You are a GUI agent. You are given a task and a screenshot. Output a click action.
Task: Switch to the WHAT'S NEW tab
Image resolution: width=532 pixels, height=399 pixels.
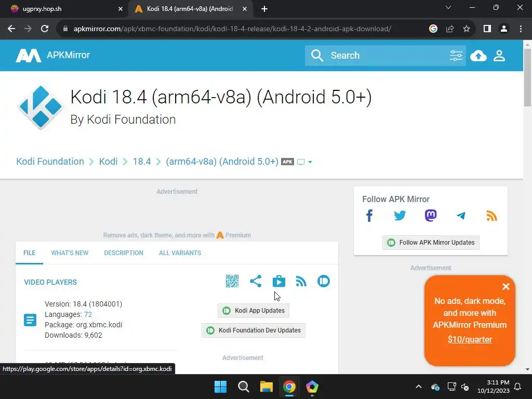pos(70,253)
